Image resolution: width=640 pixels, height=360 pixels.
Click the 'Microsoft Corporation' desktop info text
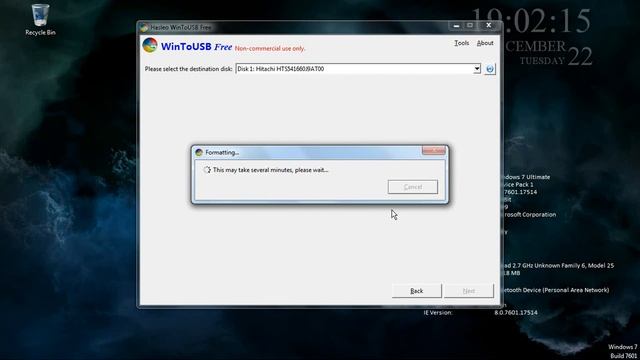point(529,214)
